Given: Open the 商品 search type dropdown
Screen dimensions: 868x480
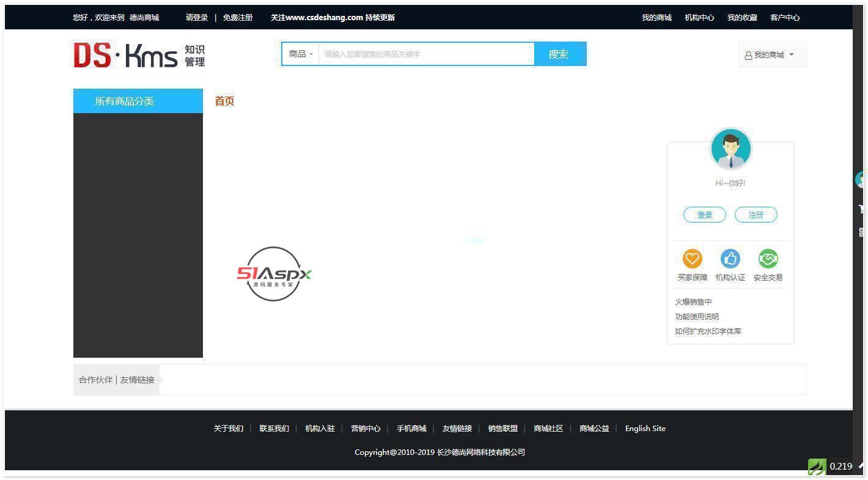Looking at the screenshot, I should [300, 54].
